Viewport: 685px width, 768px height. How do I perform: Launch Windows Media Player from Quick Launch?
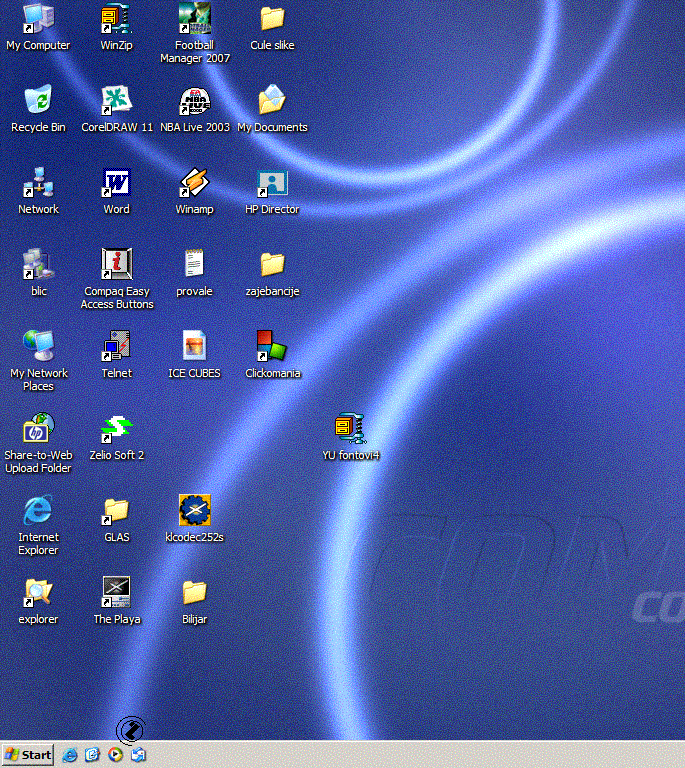(116, 755)
